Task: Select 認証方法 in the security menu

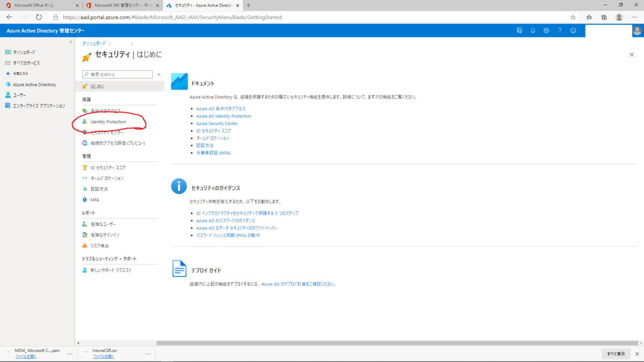Action: click(x=99, y=189)
